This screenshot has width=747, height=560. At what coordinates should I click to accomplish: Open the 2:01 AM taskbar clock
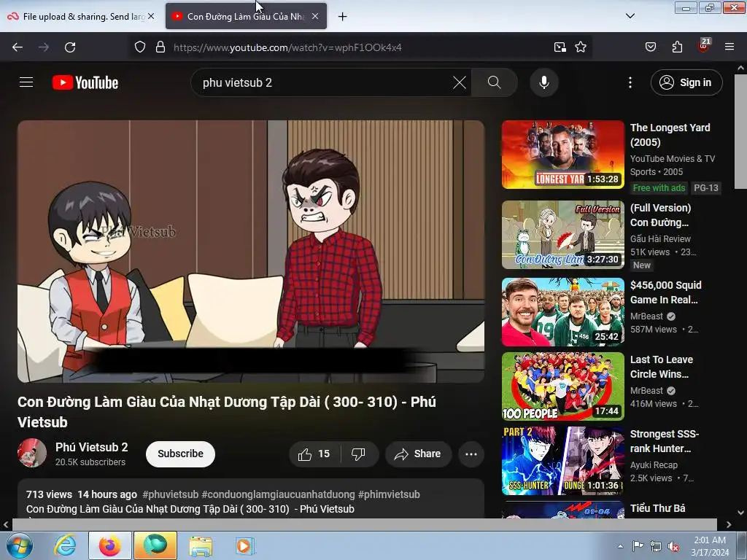(710, 546)
